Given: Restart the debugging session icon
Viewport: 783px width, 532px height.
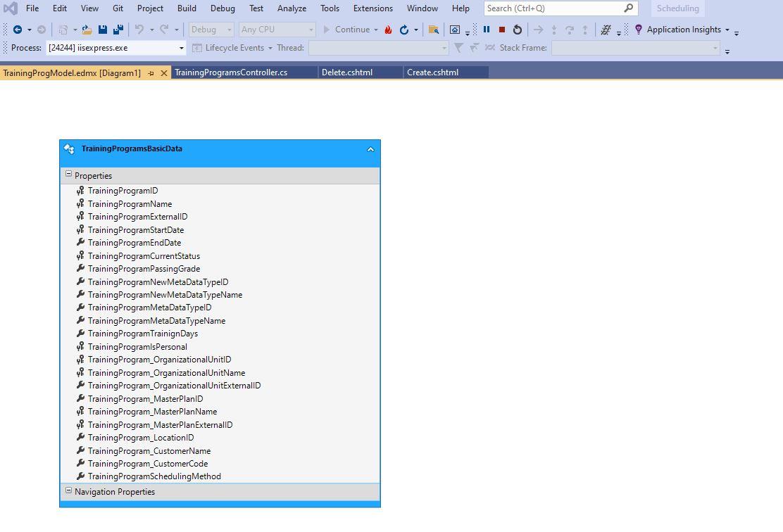Looking at the screenshot, I should coord(517,30).
